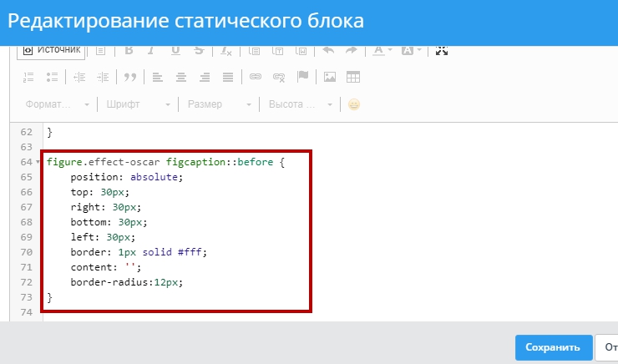Image resolution: width=618 pixels, height=364 pixels.
Task: Open the Размер size dropdown
Action: pyautogui.click(x=219, y=104)
